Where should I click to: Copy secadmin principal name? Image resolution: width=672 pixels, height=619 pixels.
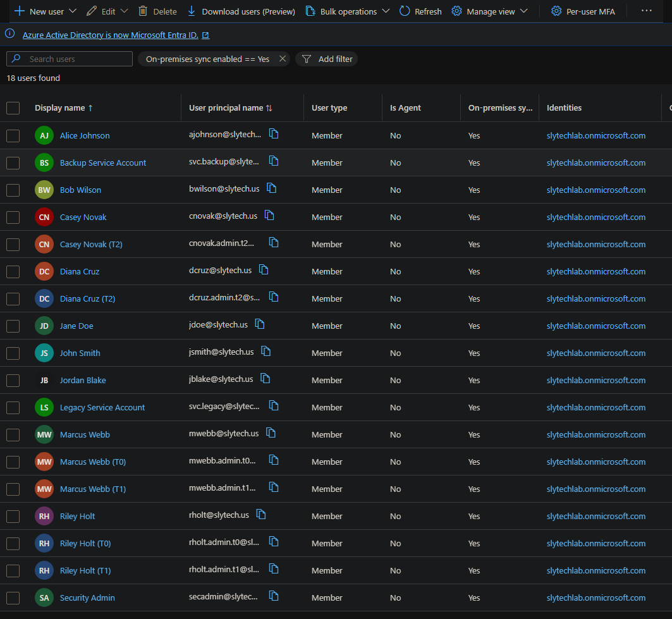pyautogui.click(x=274, y=596)
